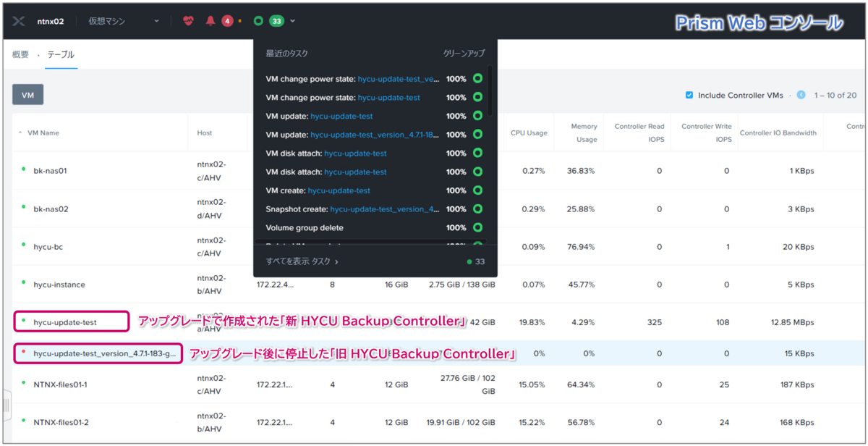Open the 仮想マシン view dropdown
The height and width of the screenshot is (446, 868).
pyautogui.click(x=124, y=21)
